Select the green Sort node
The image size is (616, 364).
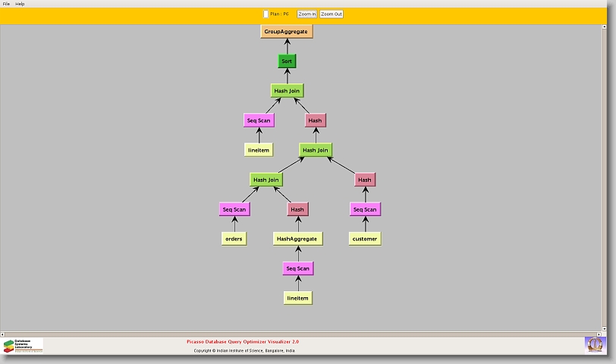coord(287,61)
